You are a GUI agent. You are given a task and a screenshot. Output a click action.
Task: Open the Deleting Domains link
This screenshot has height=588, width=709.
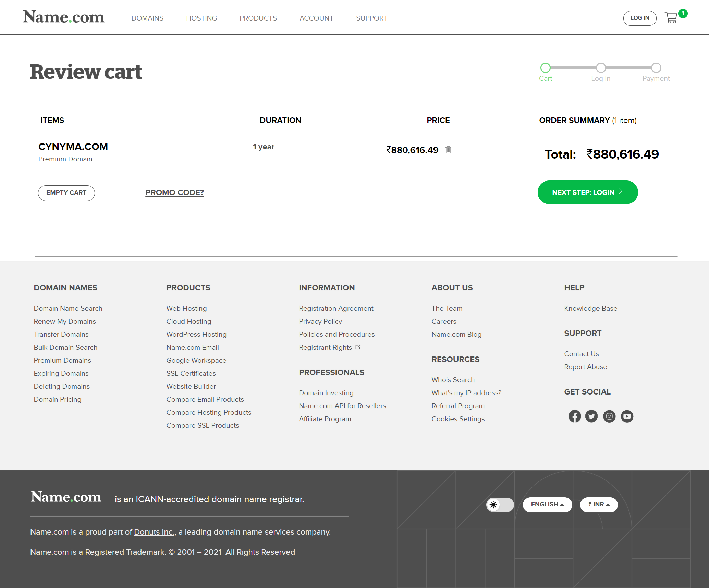(62, 386)
